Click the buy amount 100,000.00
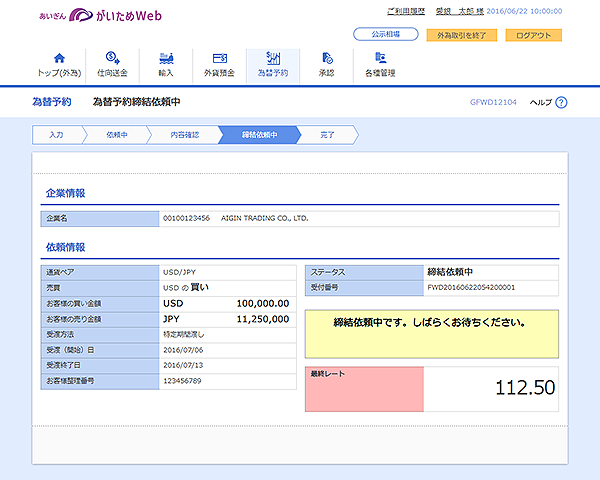Viewport: 600px width, 480px height. [263, 304]
